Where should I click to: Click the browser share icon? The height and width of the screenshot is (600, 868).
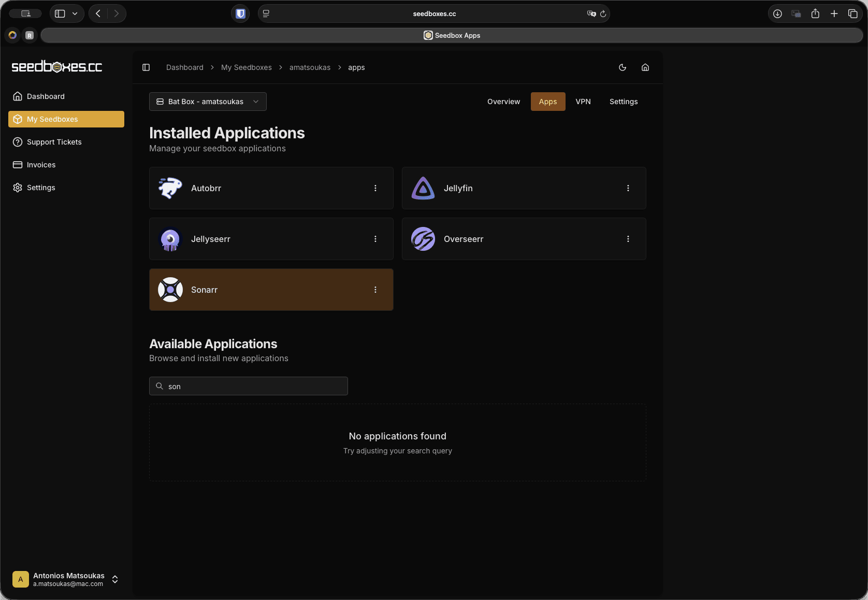tap(815, 14)
